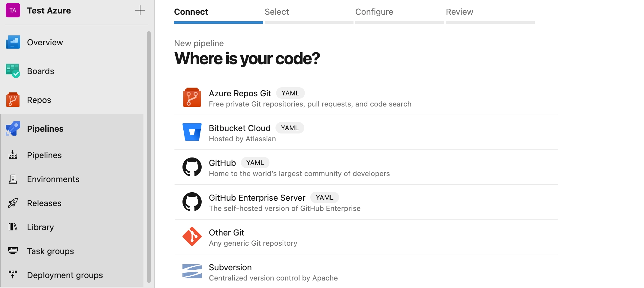The image size is (644, 288).
Task: Click the Pipelines sub-item icon
Action: pos(13,155)
